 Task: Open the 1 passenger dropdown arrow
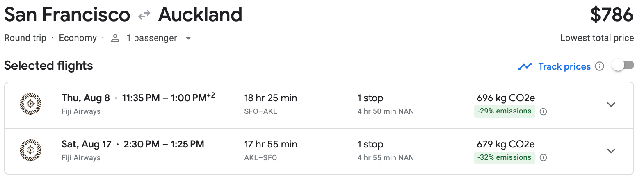(x=188, y=38)
